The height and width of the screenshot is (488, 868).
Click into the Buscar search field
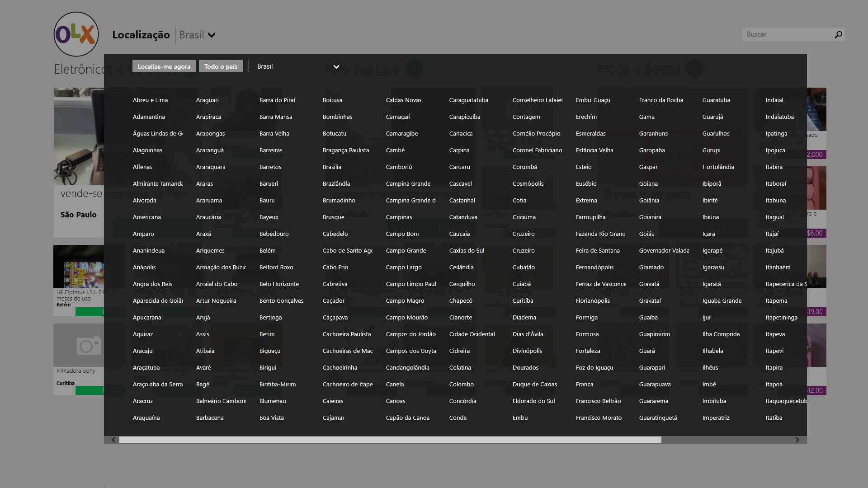point(787,34)
